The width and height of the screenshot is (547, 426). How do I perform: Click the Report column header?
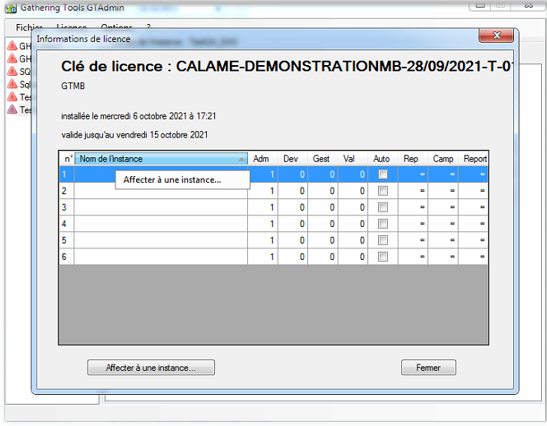[473, 159]
